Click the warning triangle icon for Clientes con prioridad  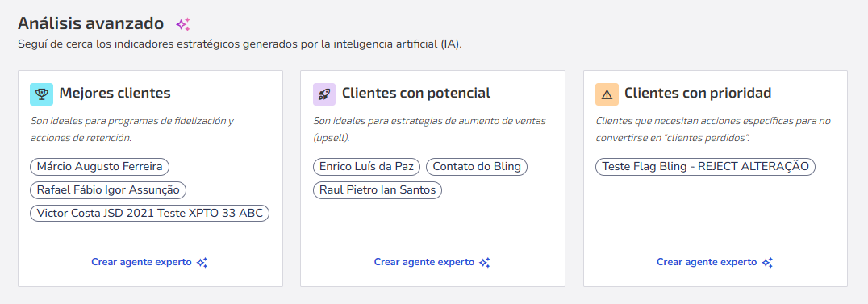[607, 94]
